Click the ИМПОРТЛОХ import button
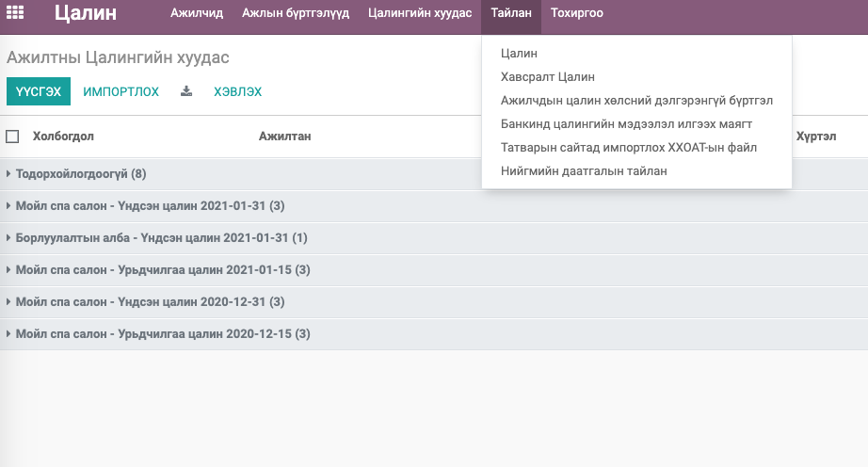This screenshot has width=868, height=467. (121, 91)
